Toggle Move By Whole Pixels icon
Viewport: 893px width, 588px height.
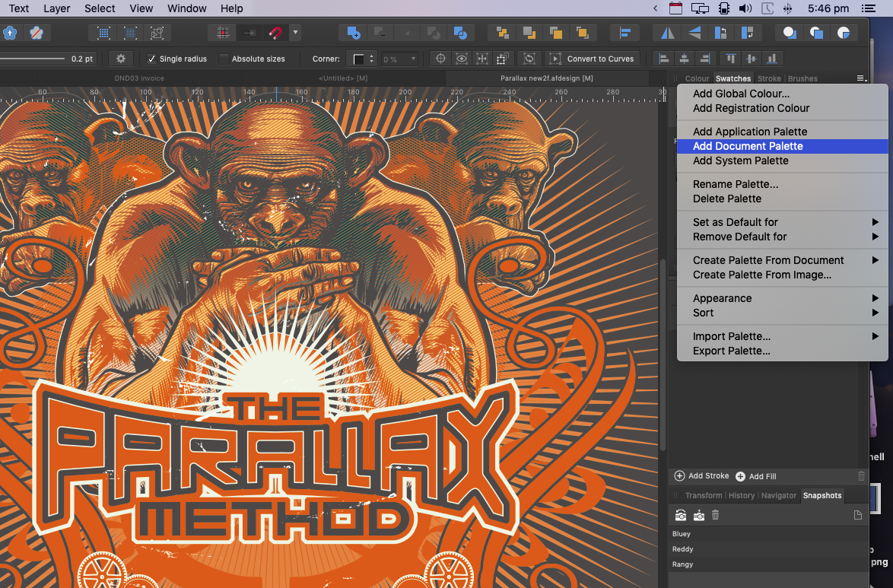(249, 33)
